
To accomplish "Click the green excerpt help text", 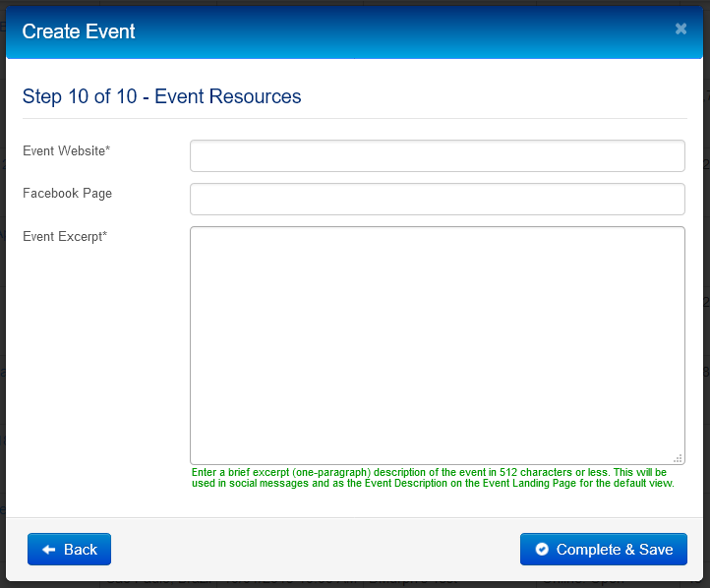I will [433, 478].
